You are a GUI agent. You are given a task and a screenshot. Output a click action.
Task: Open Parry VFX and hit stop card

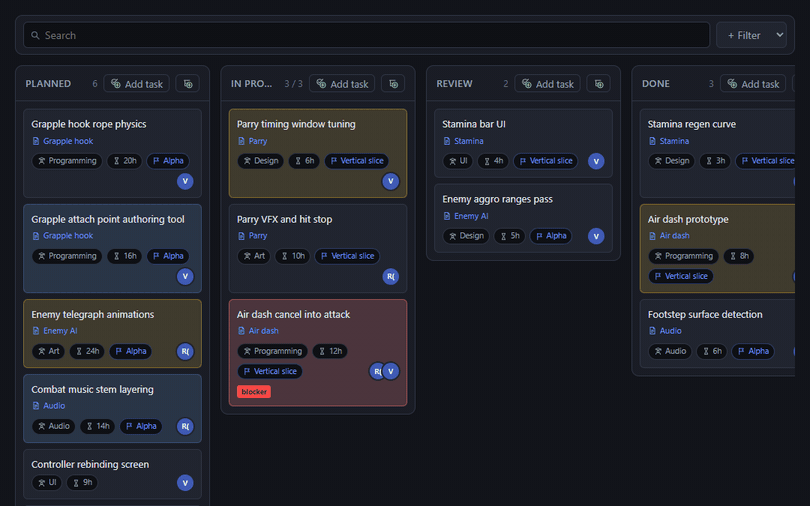tap(318, 248)
